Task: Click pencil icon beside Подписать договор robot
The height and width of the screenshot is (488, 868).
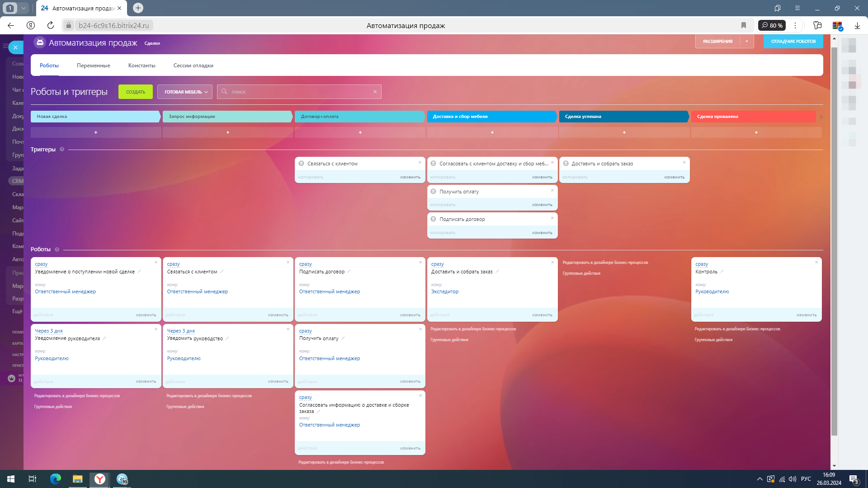Action: tap(349, 272)
